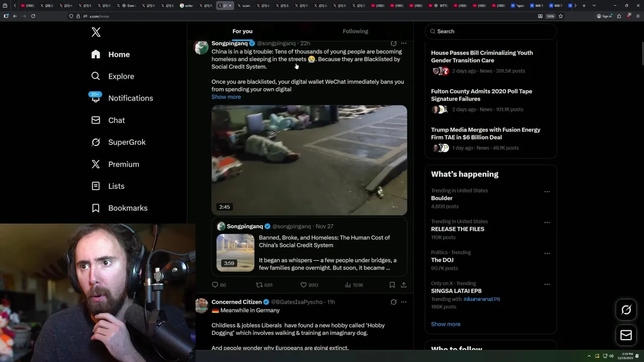
Task: Open floating messages button
Action: tap(626, 335)
